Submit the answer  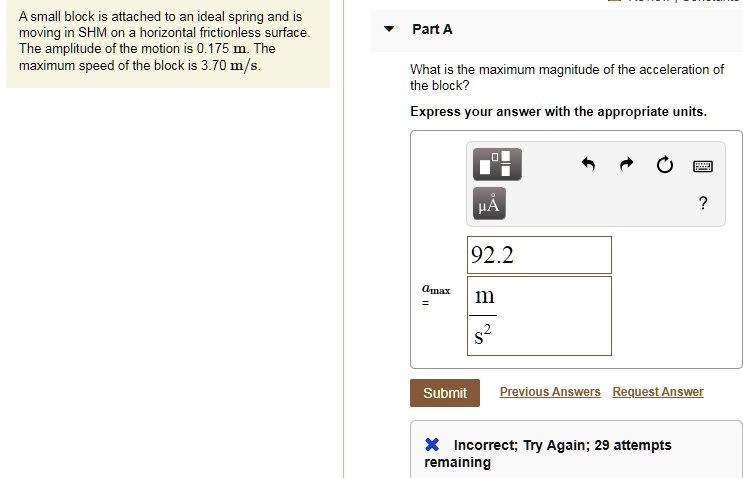(x=445, y=393)
